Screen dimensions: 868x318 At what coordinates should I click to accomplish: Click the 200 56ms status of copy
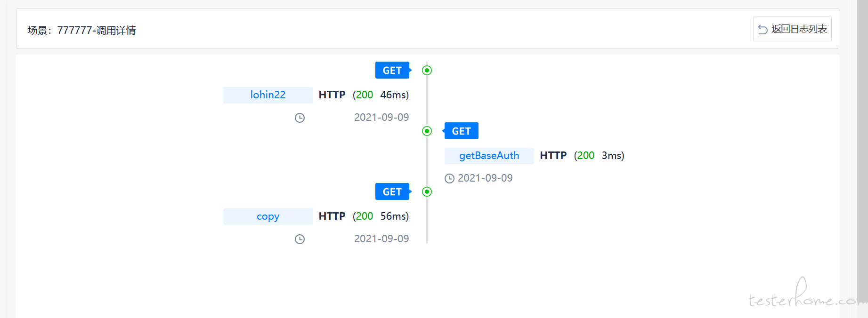(x=381, y=216)
